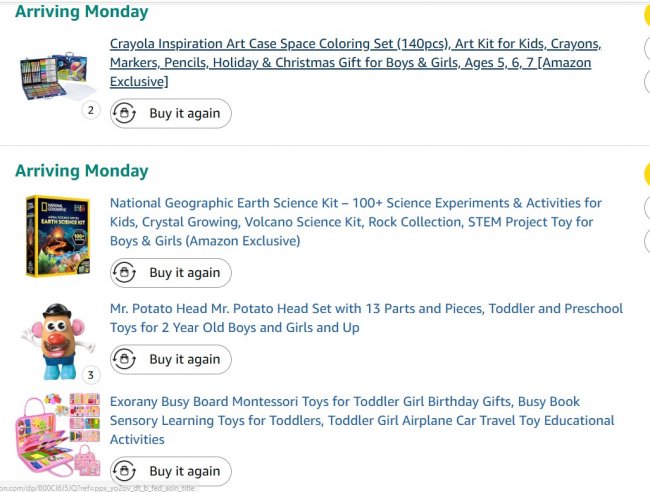Click the reorder icon under National Geographic kit
This screenshot has width=650, height=492.
(125, 273)
